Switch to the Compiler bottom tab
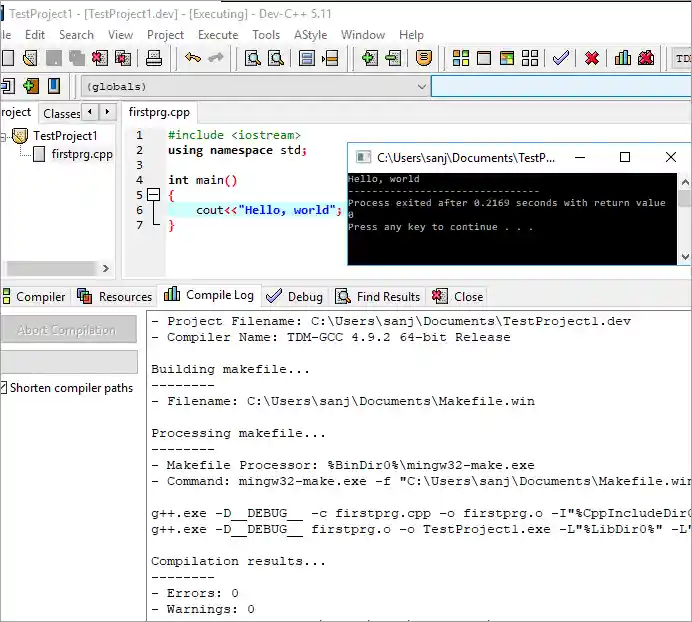The width and height of the screenshot is (692, 622). click(34, 297)
